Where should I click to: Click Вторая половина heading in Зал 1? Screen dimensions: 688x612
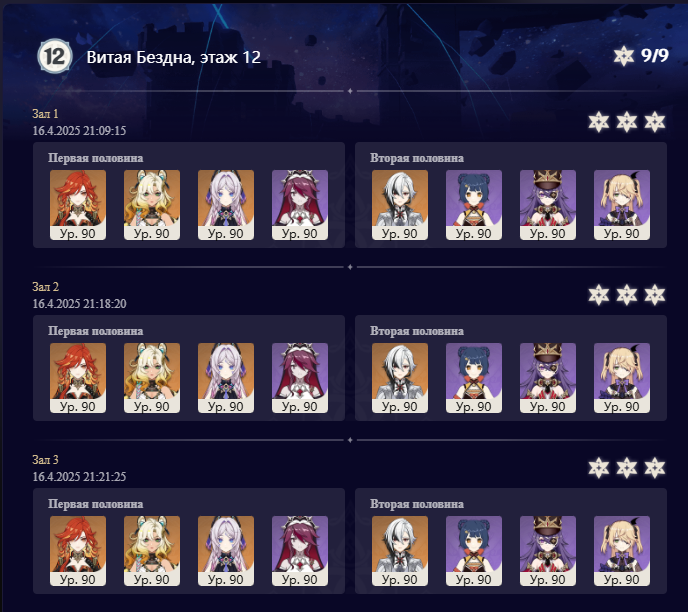[417, 158]
